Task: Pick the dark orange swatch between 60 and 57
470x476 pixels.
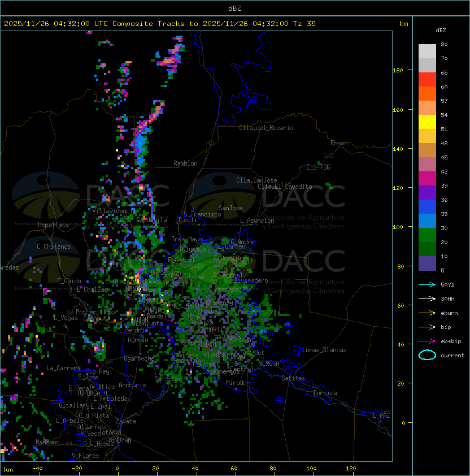Action: [427, 93]
